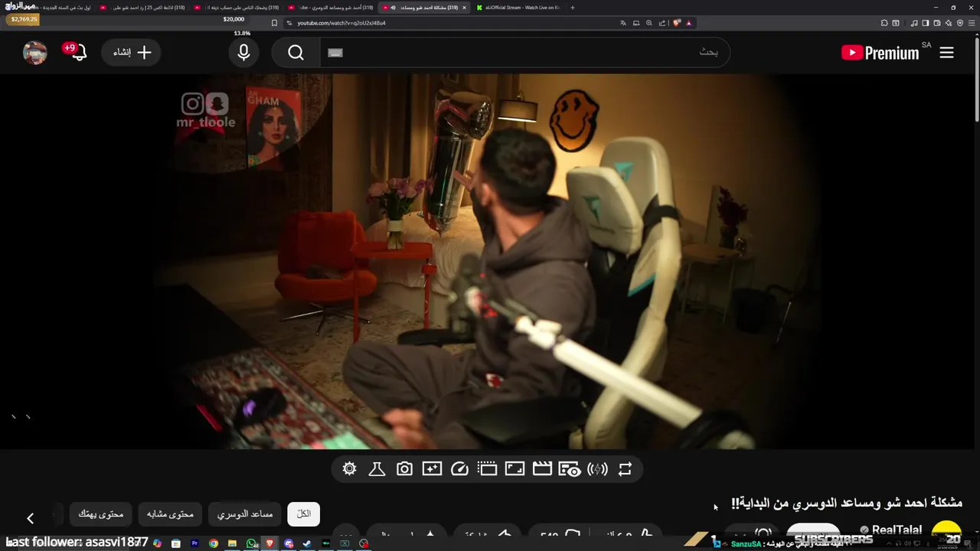Open Premiere Pro from the taskbar
This screenshot has height=551, width=980.
click(x=194, y=543)
